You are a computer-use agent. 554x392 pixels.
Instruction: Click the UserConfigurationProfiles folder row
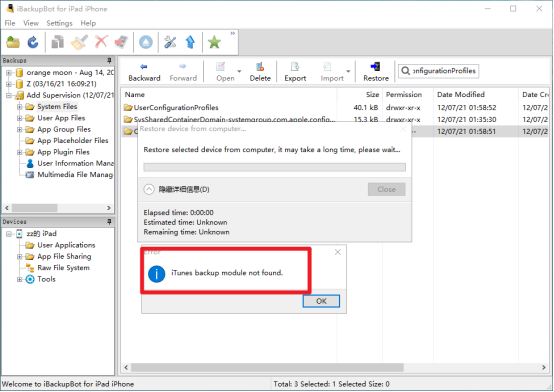335,107
